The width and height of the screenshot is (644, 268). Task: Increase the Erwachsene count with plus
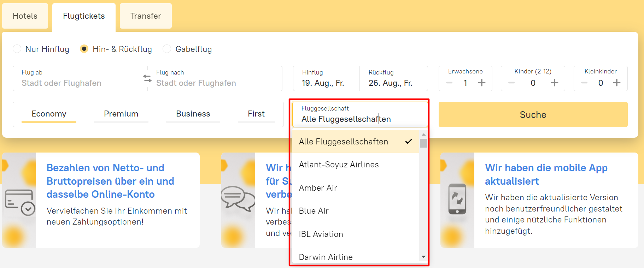[x=481, y=83]
